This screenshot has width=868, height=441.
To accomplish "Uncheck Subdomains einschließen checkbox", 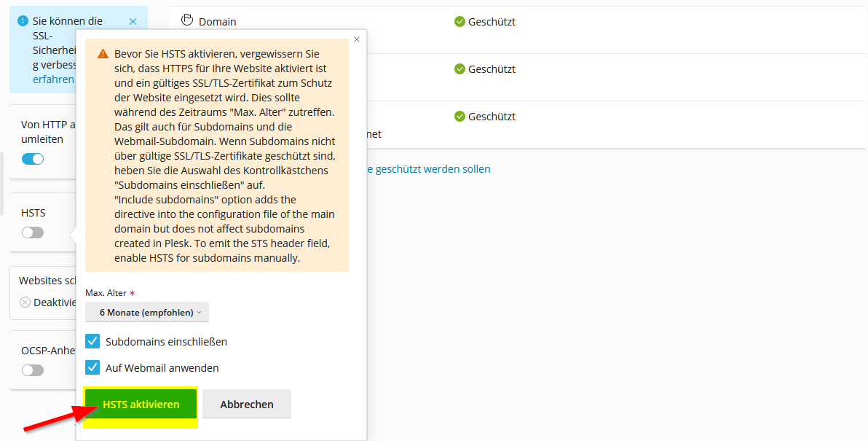I will (x=92, y=341).
